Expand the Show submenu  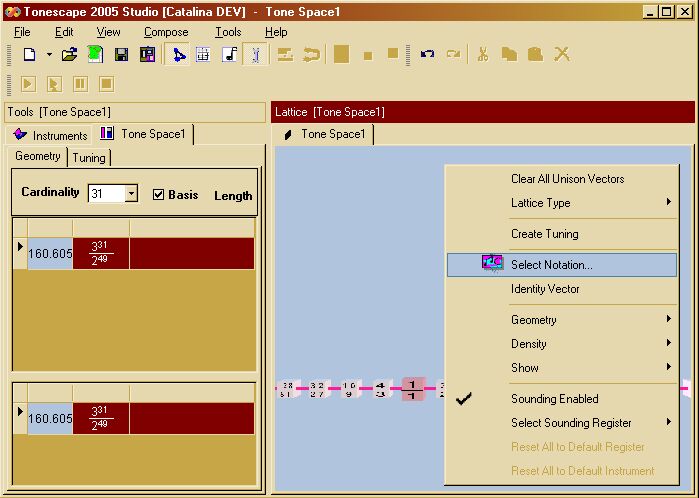(x=562, y=368)
